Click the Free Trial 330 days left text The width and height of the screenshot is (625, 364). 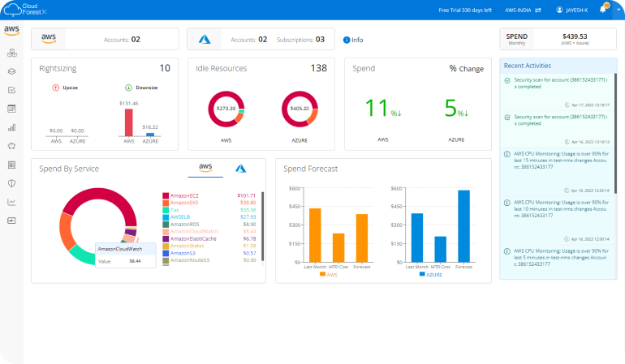(x=465, y=10)
